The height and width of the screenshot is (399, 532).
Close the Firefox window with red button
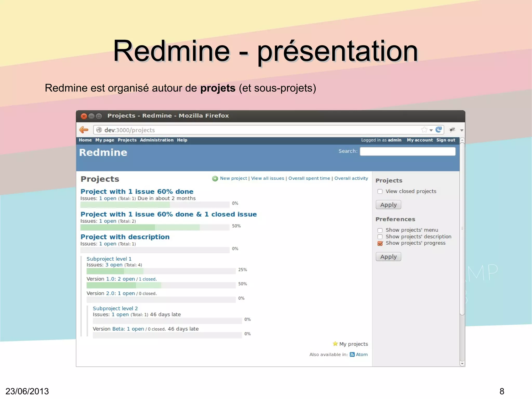84,116
